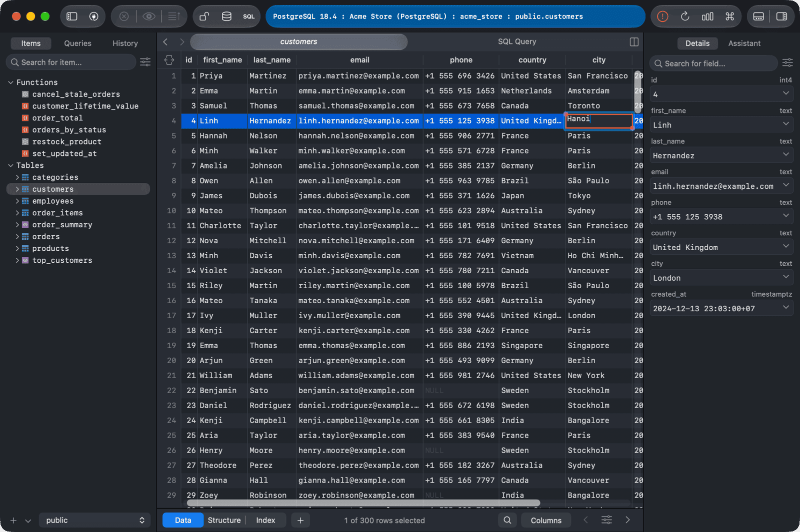800x532 pixels.
Task: Click the Data view button
Action: [x=183, y=521]
